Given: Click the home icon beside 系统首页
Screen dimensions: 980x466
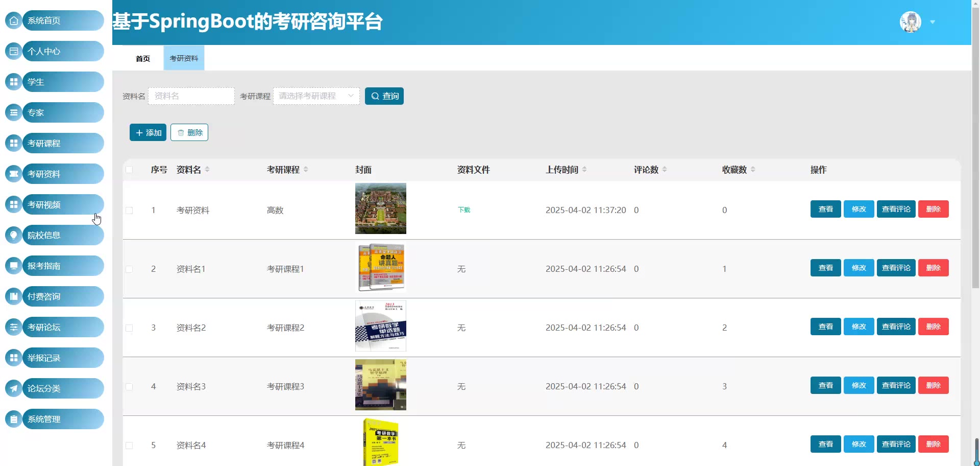Looking at the screenshot, I should pyautogui.click(x=14, y=20).
